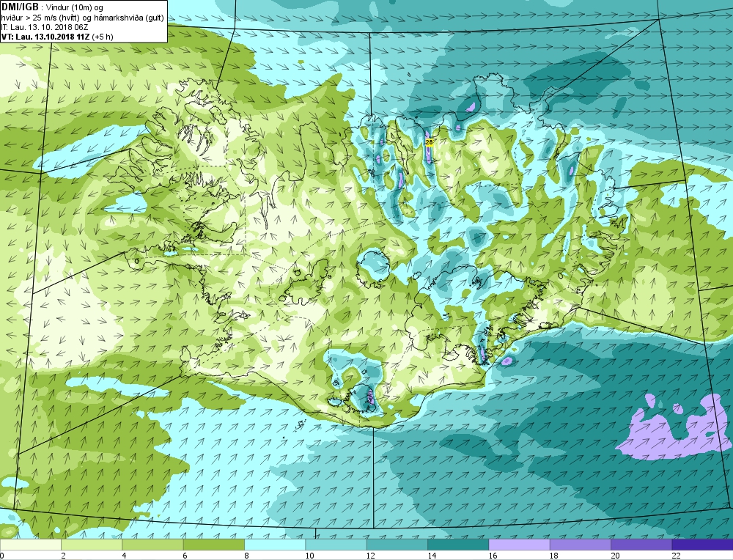
Task: Select the 12–14 m/s teal legend swatch
Action: point(397,545)
